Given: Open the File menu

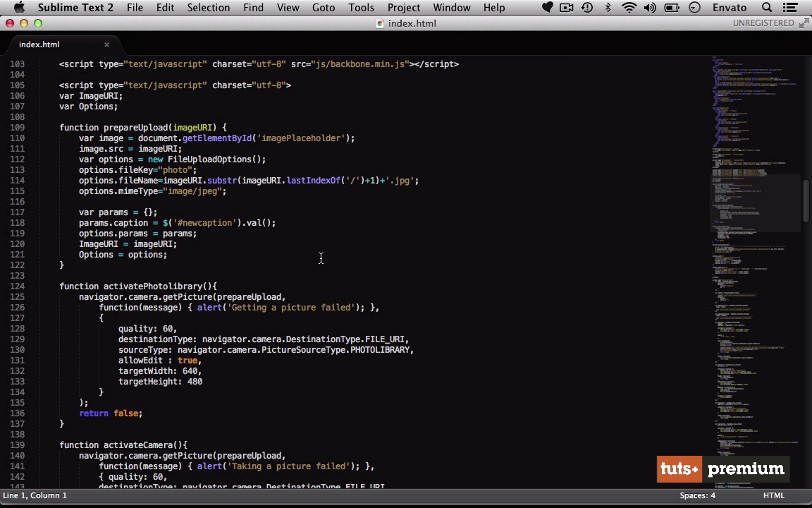Looking at the screenshot, I should point(135,7).
